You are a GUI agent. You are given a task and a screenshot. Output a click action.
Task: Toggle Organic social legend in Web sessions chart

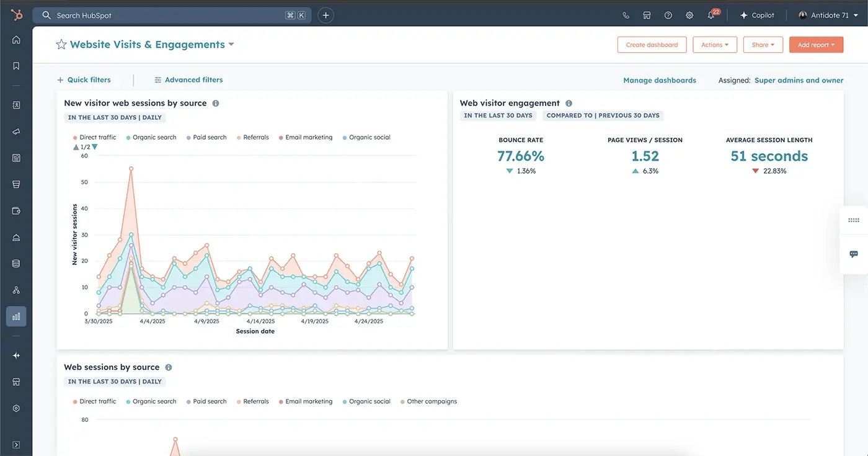point(366,401)
